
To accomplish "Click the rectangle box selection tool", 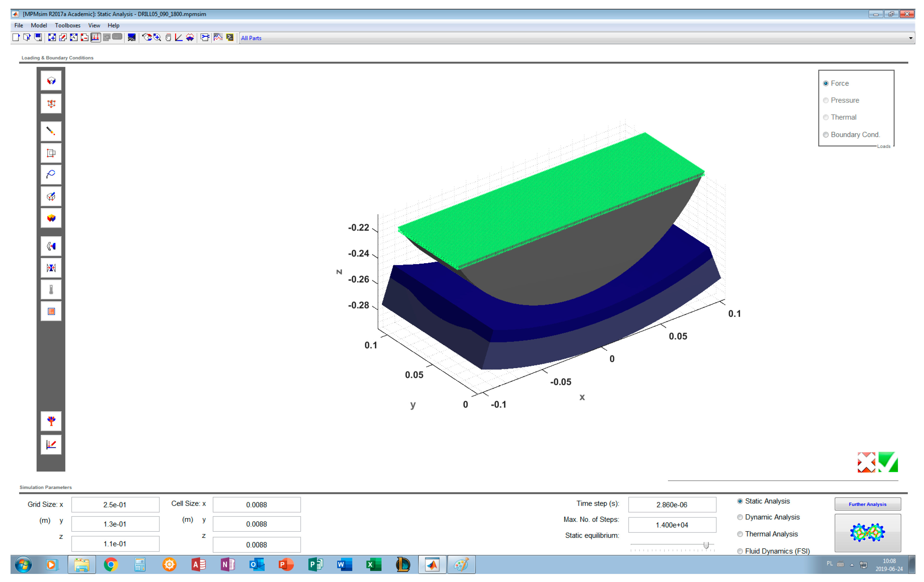I will [x=51, y=153].
